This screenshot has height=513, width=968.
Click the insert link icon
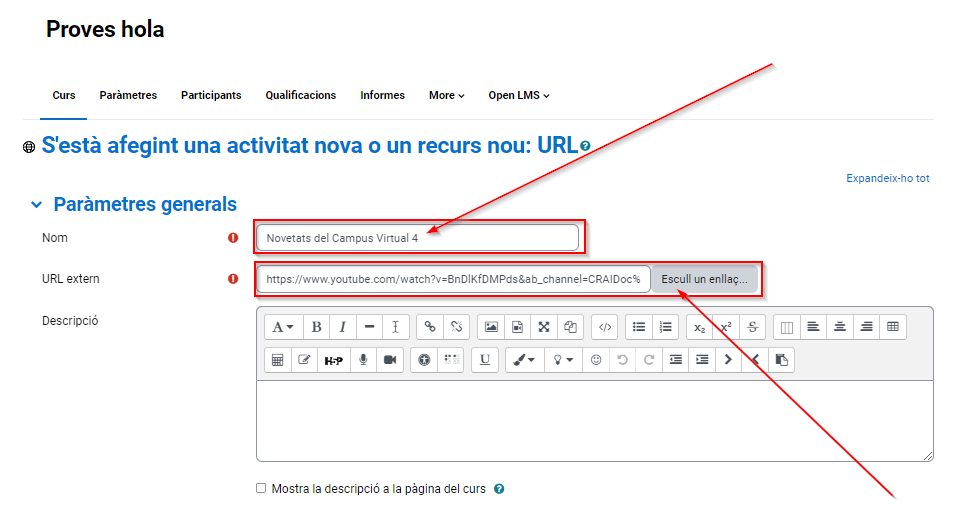click(430, 327)
